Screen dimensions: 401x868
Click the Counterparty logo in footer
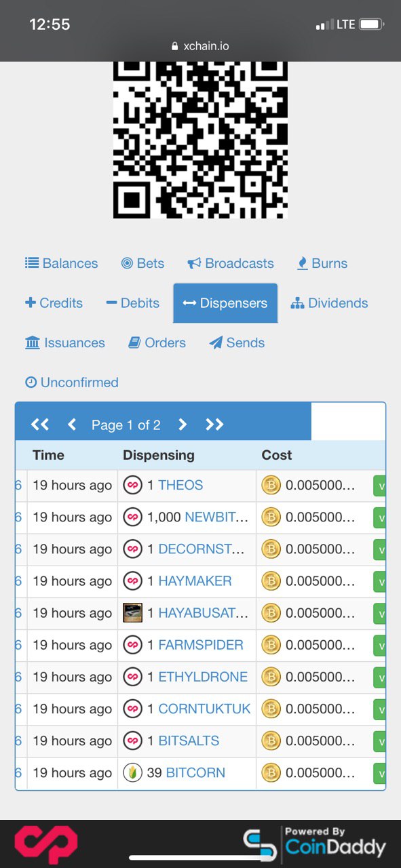46,845
